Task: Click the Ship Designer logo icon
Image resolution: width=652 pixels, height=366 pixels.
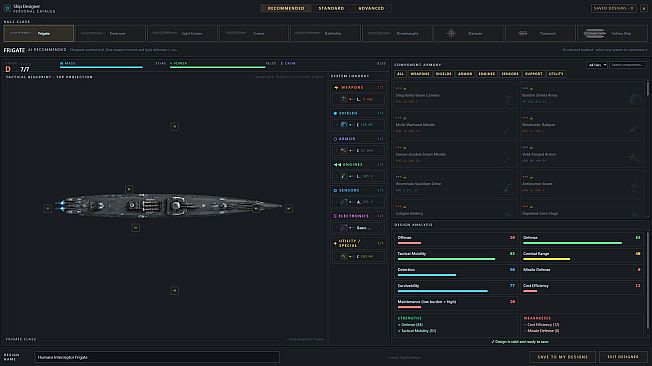Action: [x=7, y=8]
